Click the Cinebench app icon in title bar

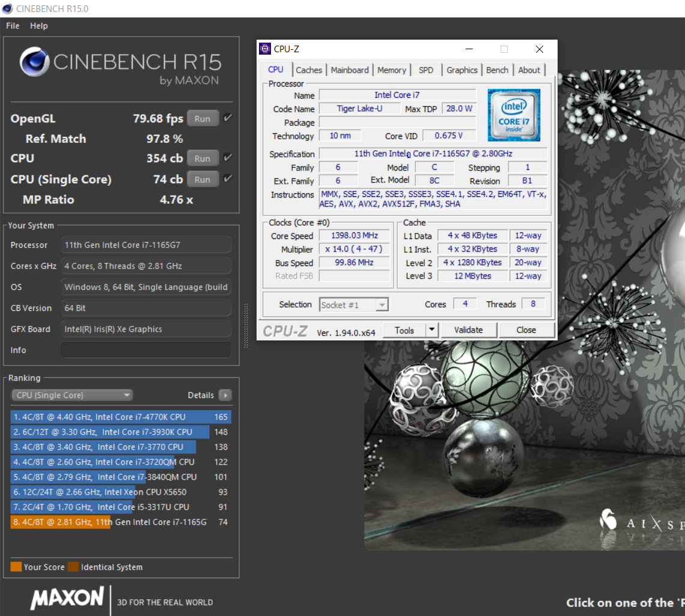[x=7, y=8]
